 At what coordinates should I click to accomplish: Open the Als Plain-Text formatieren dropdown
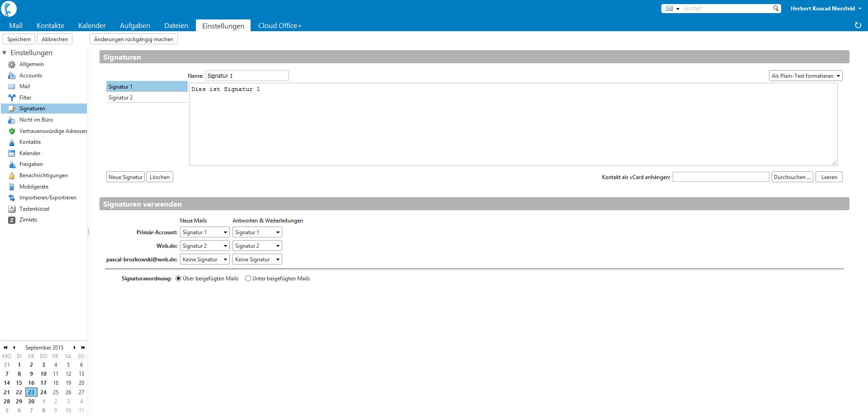pyautogui.click(x=806, y=76)
